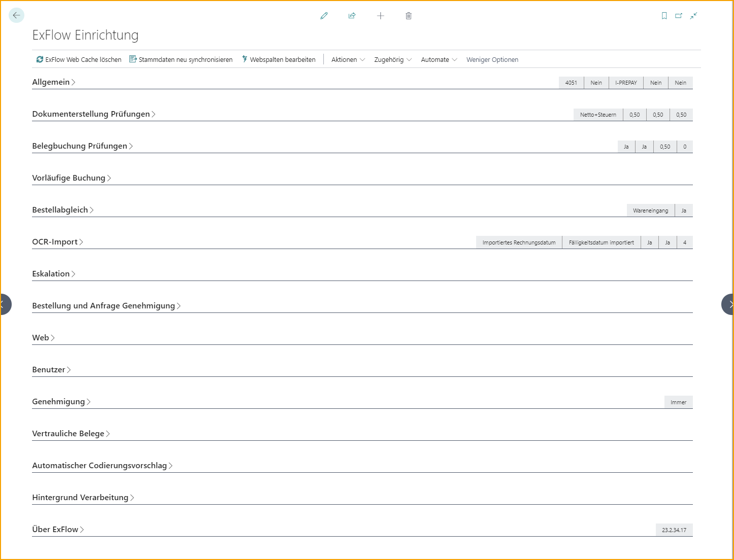Expand the Bestellabgleich section
The image size is (734, 560).
pos(63,209)
